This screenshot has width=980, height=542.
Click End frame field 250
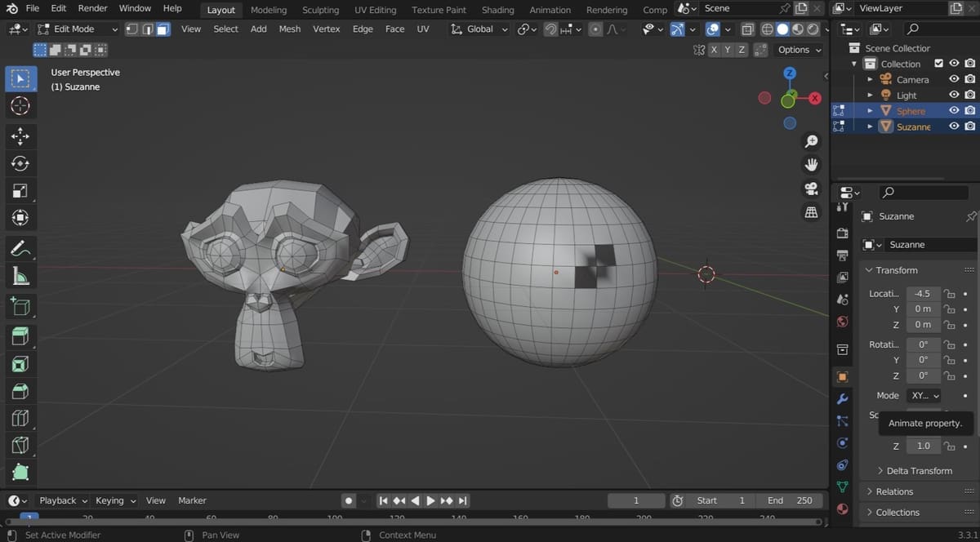[790, 500]
